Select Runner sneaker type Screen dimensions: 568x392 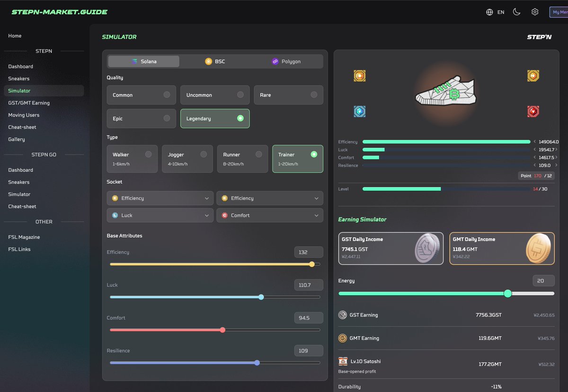click(242, 159)
